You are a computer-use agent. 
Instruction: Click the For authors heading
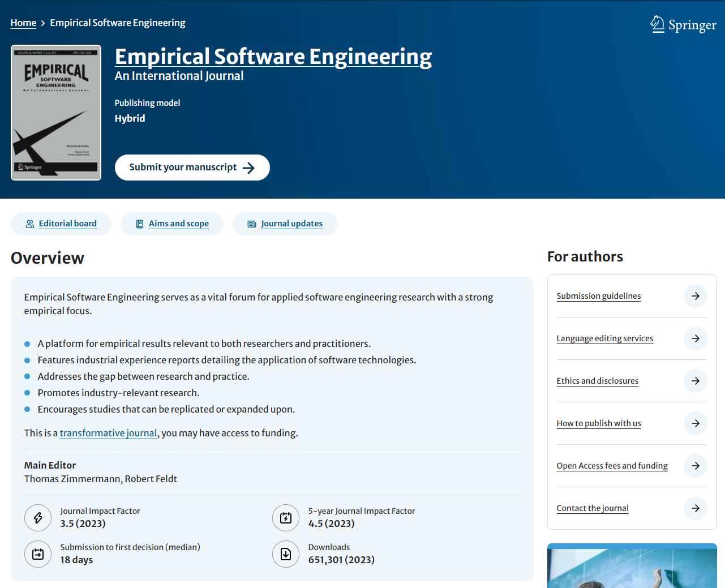(x=585, y=257)
